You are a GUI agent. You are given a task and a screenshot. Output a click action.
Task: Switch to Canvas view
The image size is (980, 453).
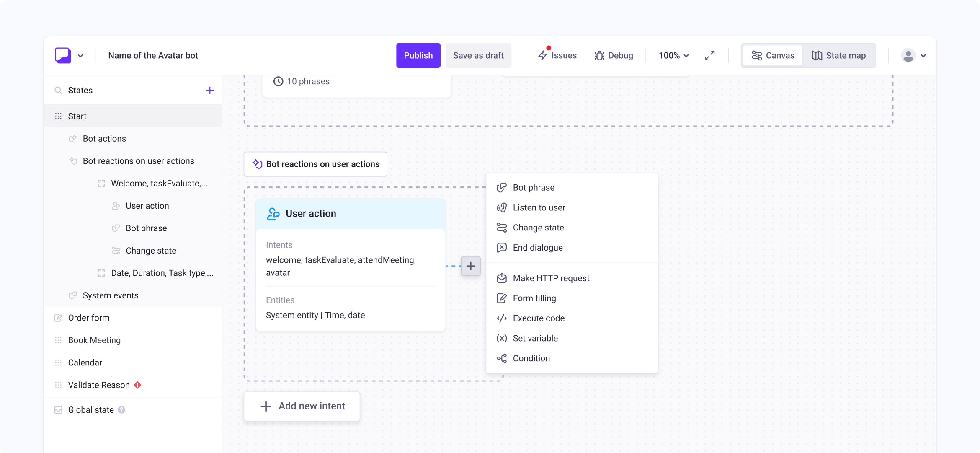(773, 55)
